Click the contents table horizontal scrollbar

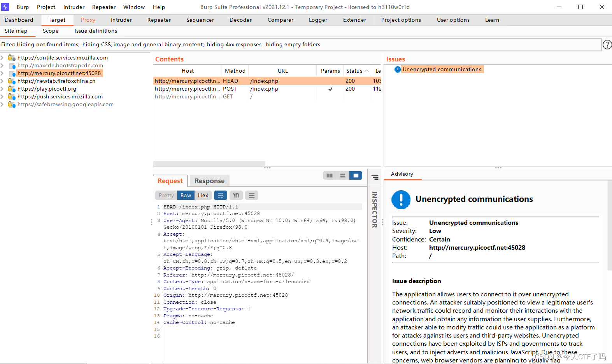[209, 164]
